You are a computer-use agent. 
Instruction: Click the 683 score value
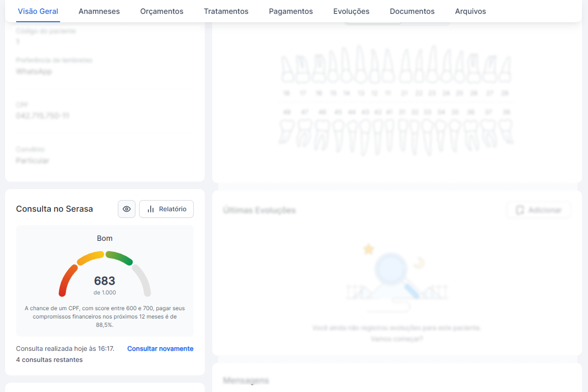click(x=104, y=281)
